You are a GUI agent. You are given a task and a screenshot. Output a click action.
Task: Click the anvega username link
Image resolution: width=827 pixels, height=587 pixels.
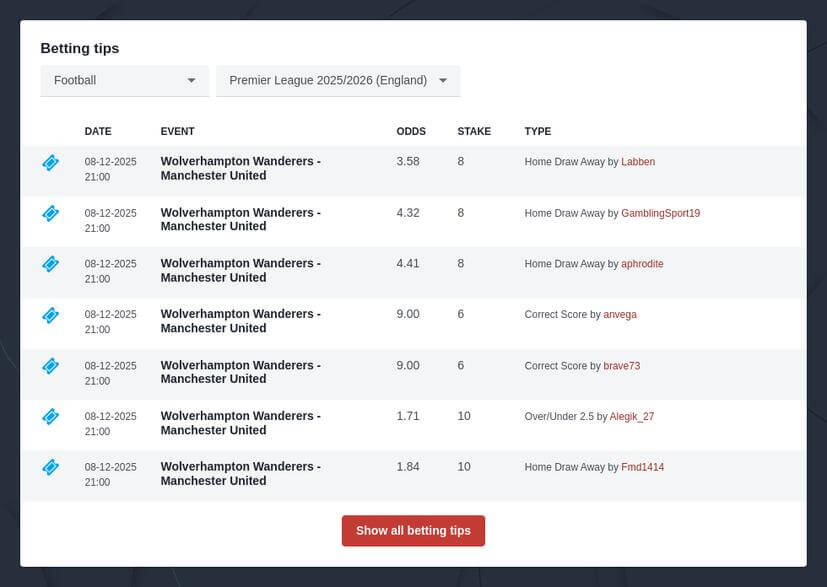tap(620, 314)
